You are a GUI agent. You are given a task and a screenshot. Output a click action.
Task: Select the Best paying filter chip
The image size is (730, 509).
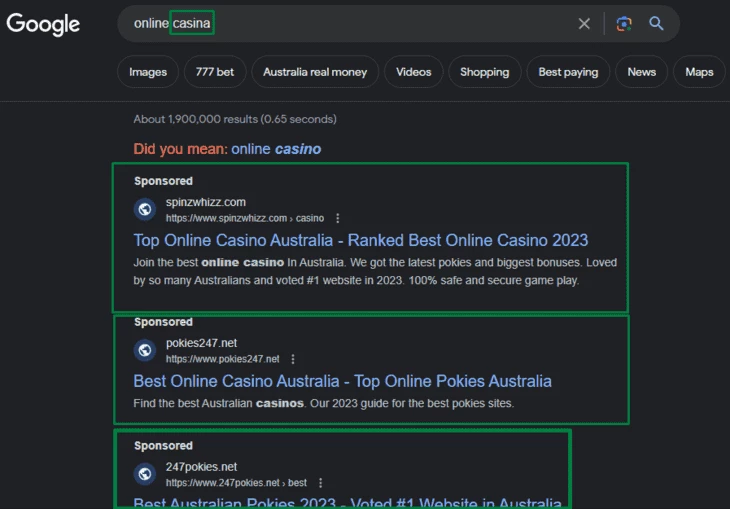pyautogui.click(x=568, y=72)
